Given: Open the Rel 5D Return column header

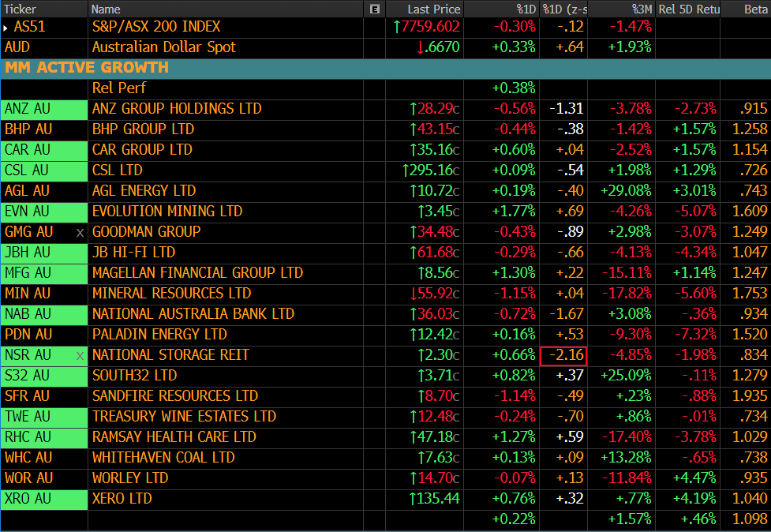Looking at the screenshot, I should point(687,9).
